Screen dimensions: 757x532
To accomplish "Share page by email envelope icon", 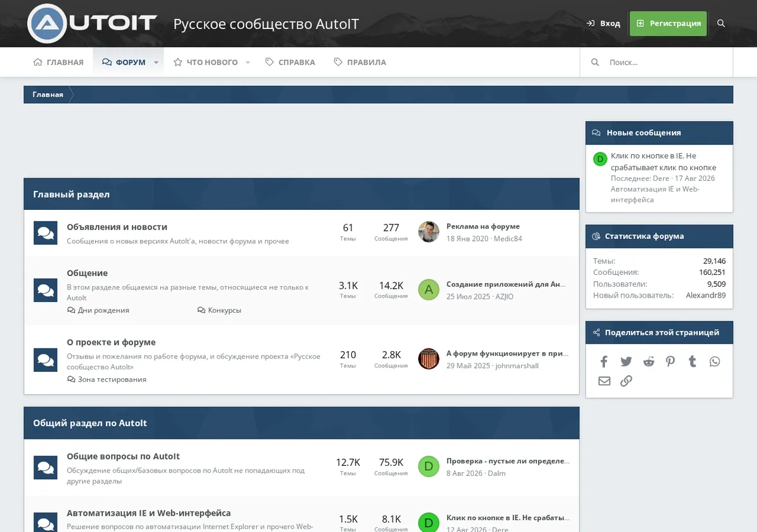I will point(604,381).
